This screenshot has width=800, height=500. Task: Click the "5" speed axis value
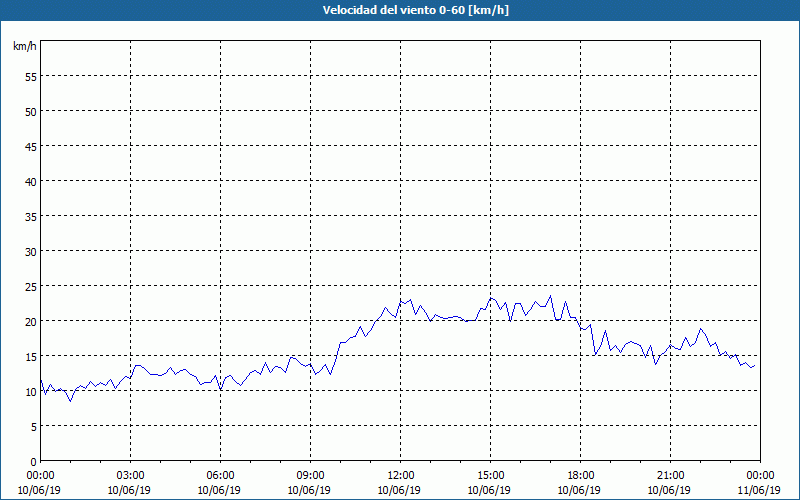pyautogui.click(x=34, y=427)
